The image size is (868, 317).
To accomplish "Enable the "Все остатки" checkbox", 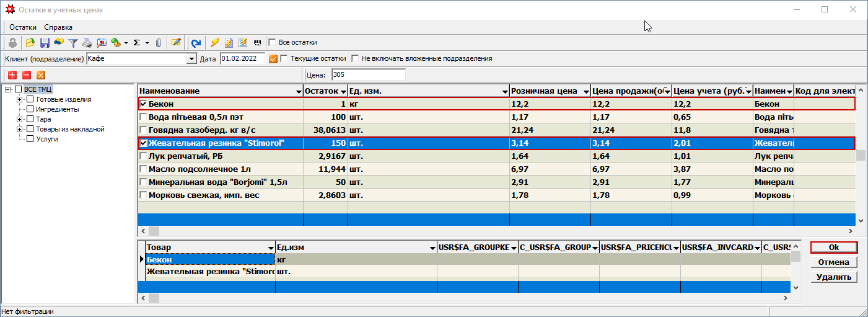I will click(x=272, y=43).
